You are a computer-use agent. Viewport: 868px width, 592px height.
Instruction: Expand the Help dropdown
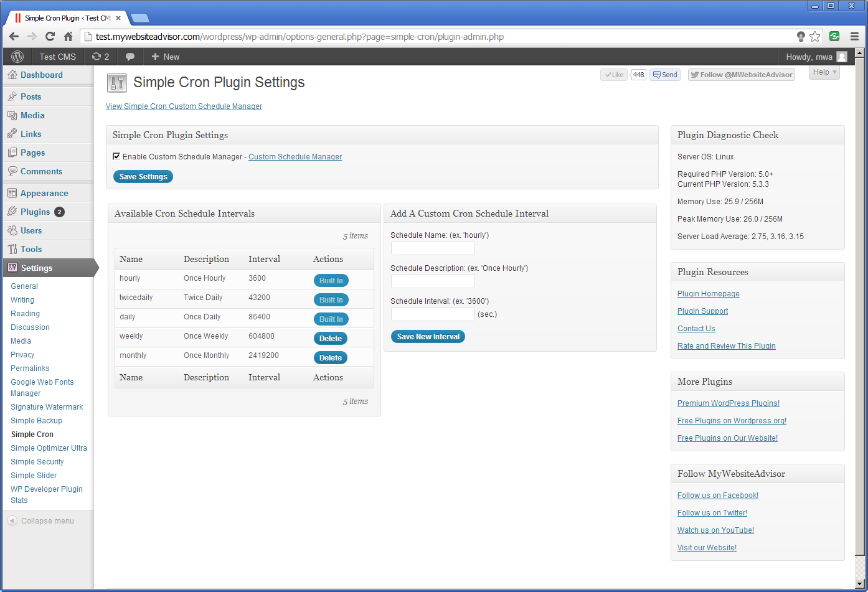click(824, 72)
